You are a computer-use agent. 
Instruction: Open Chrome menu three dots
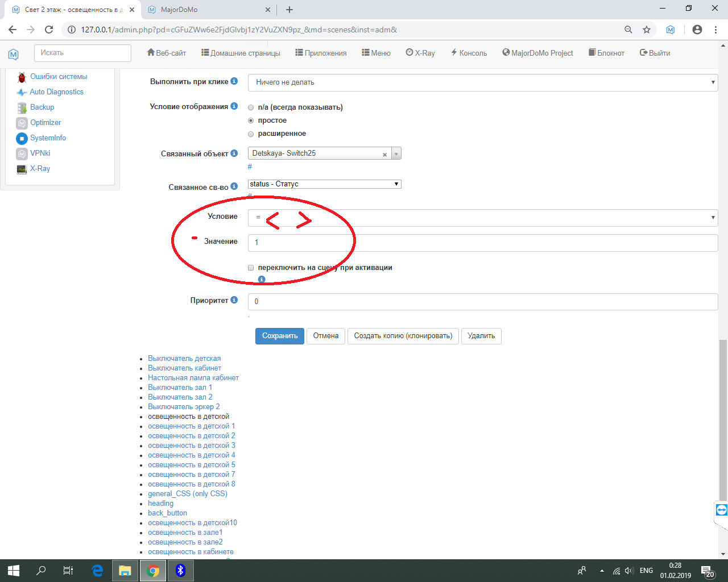click(x=715, y=30)
